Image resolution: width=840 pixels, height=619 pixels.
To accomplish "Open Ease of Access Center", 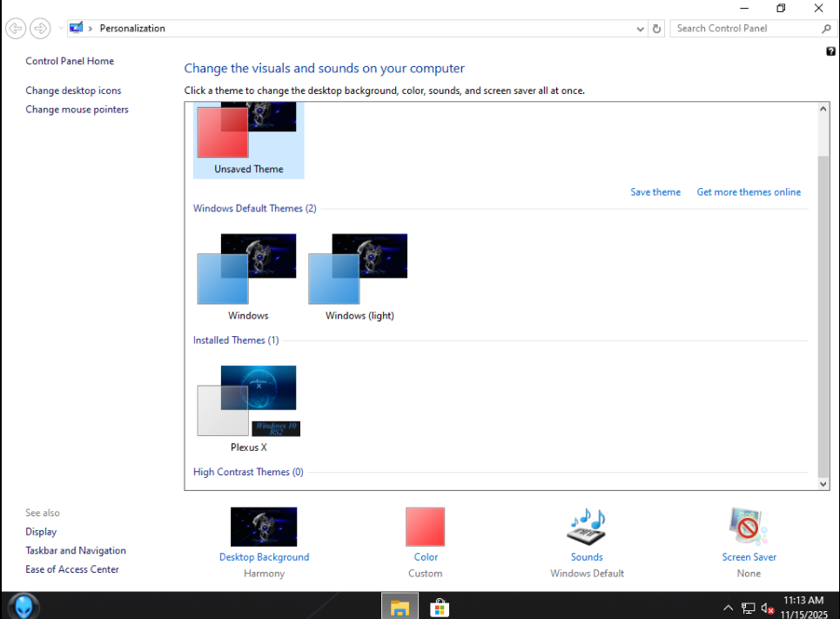I will pyautogui.click(x=71, y=569).
